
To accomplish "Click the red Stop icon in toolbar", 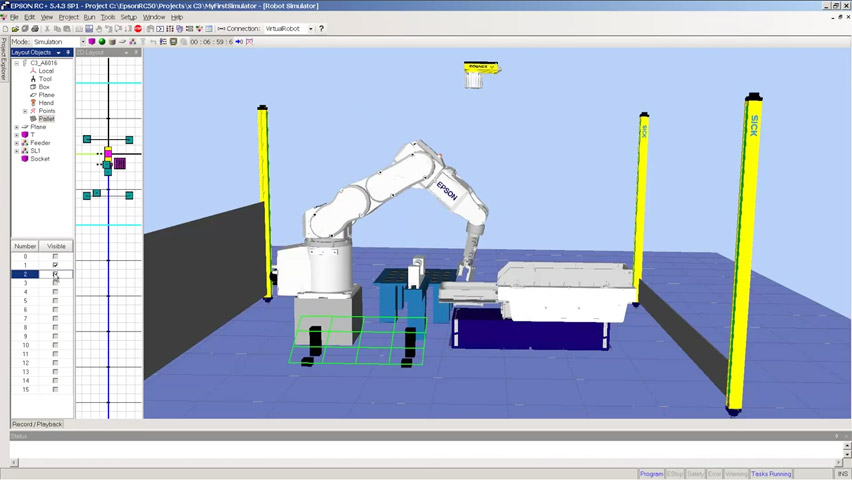I will click(137, 29).
